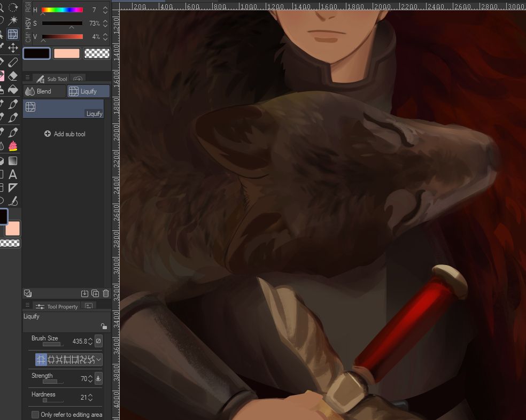Toggle the Liquify tool property lock
The height and width of the screenshot is (420, 526).
[x=104, y=326]
